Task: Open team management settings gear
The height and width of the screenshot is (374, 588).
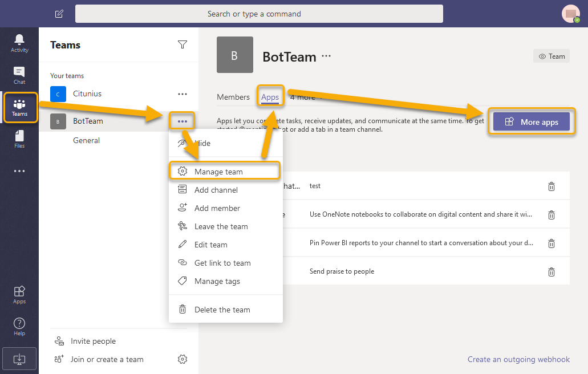Action: click(183, 359)
